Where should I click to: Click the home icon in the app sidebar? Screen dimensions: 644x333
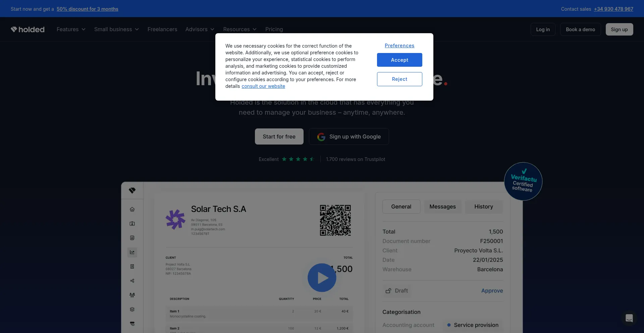tap(132, 209)
